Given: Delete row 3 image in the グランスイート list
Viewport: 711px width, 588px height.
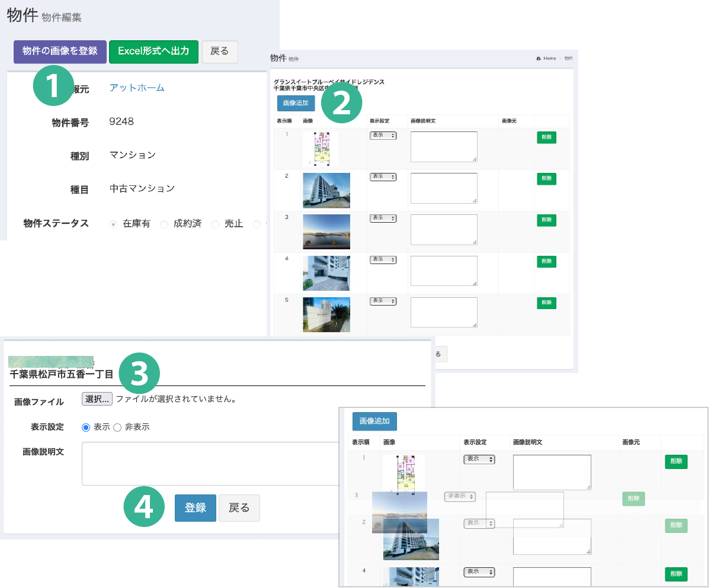Looking at the screenshot, I should tap(546, 220).
